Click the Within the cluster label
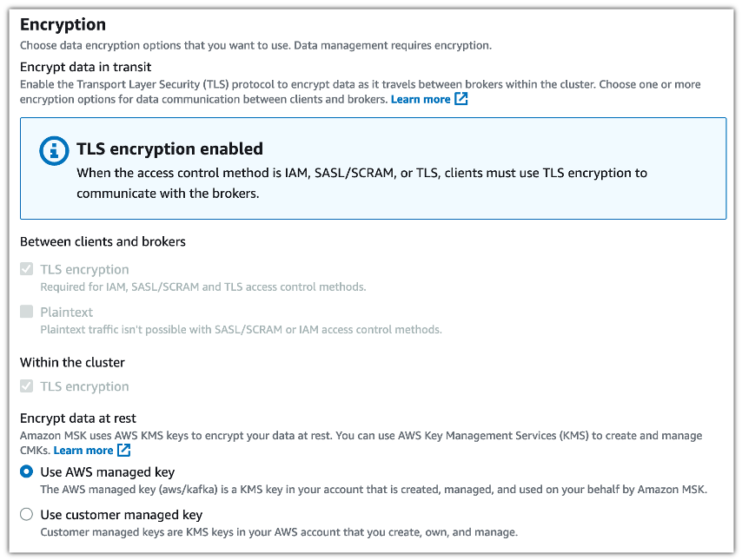Viewport: 742px width, 560px height. click(72, 362)
